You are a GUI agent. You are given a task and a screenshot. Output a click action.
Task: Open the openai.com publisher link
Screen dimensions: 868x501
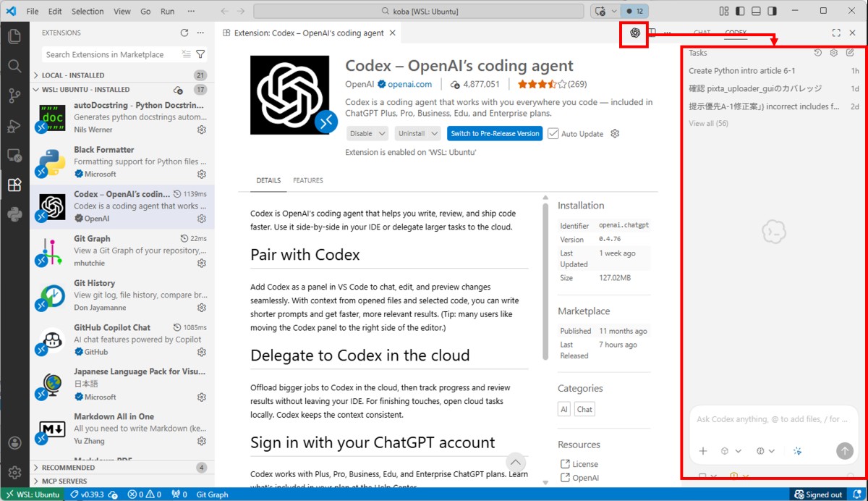[x=409, y=84]
